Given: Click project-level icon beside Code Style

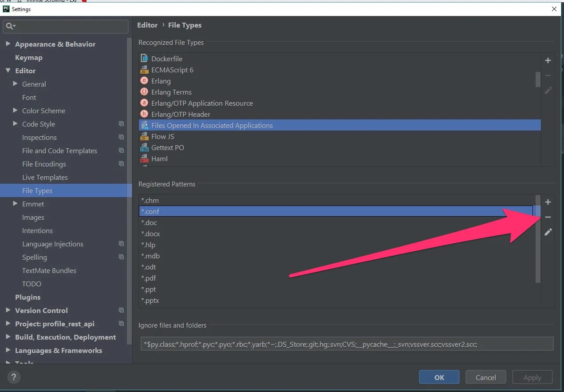Looking at the screenshot, I should coord(121,124).
